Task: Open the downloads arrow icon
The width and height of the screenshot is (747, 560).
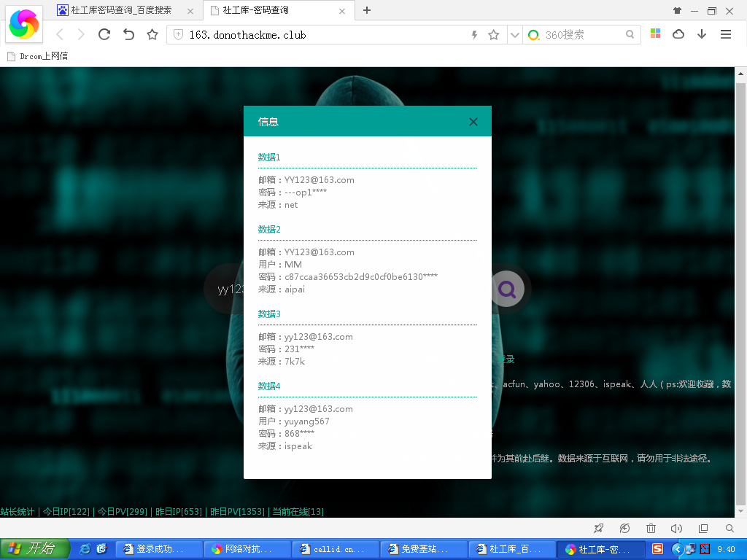Action: (702, 34)
